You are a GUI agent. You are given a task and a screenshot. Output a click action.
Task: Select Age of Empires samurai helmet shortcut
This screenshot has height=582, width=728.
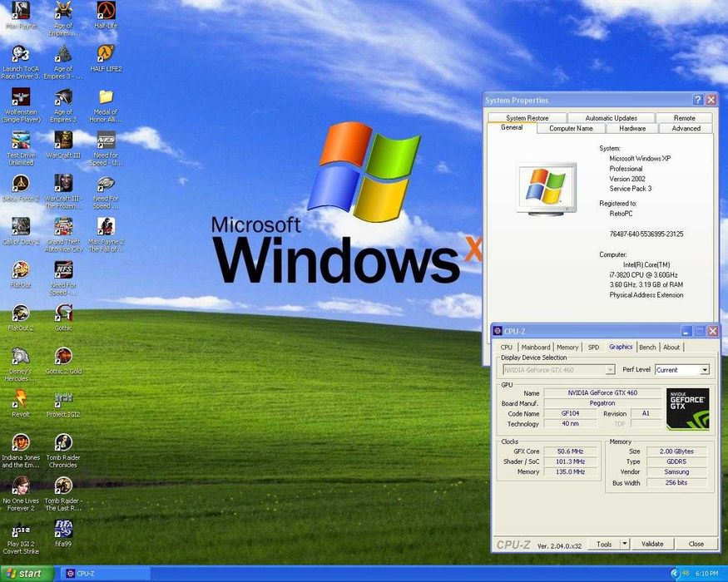(63, 19)
